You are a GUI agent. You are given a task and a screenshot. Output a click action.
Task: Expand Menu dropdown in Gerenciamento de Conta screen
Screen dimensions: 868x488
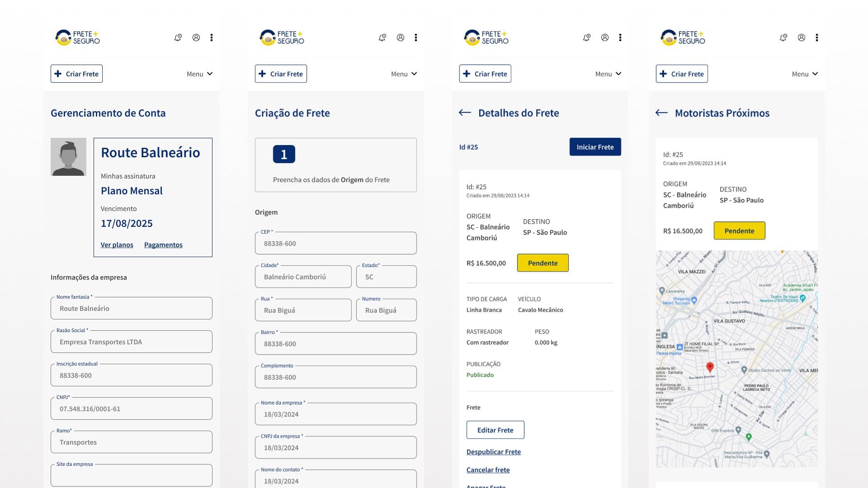click(199, 74)
